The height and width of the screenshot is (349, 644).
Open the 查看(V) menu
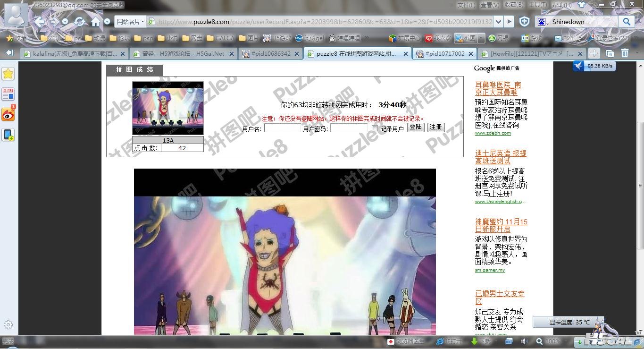pyautogui.click(x=490, y=5)
